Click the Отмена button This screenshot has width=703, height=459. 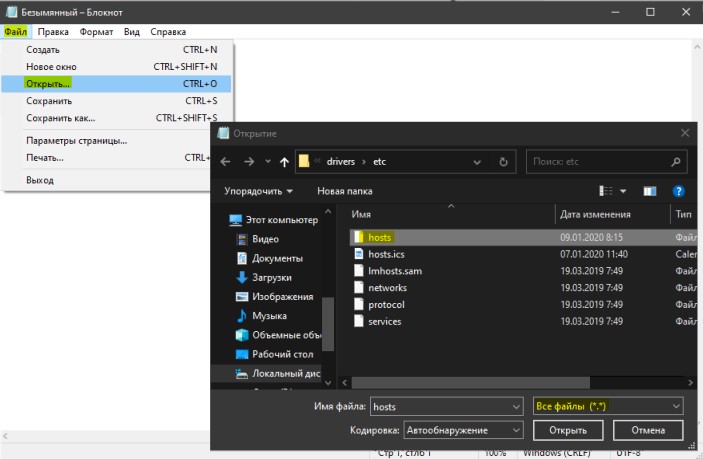pyautogui.click(x=648, y=430)
